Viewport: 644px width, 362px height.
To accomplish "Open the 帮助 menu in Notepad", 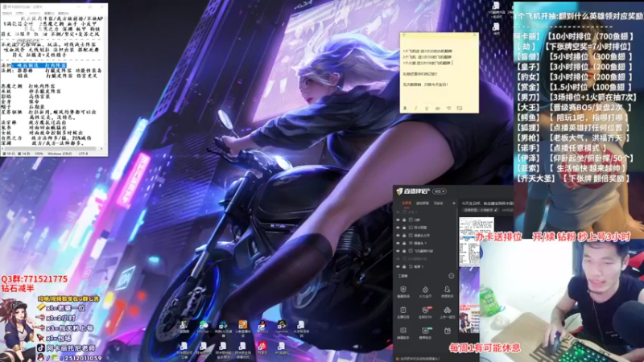I will [x=63, y=13].
